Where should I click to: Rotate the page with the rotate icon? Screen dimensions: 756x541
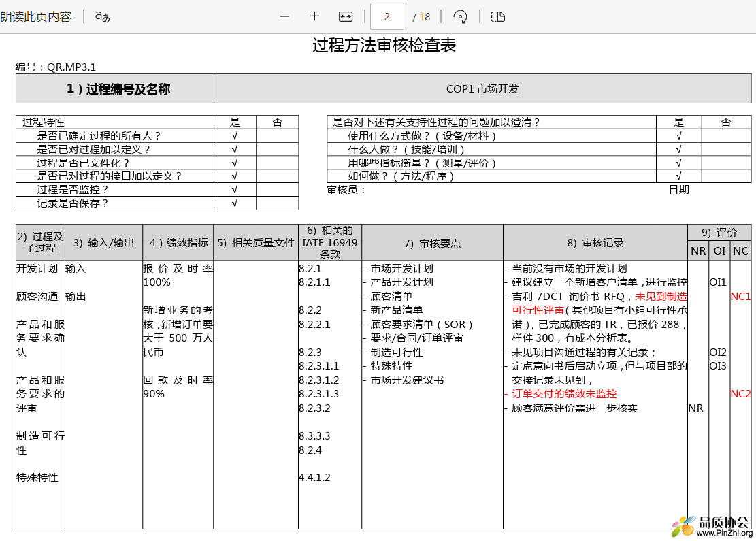coord(461,17)
